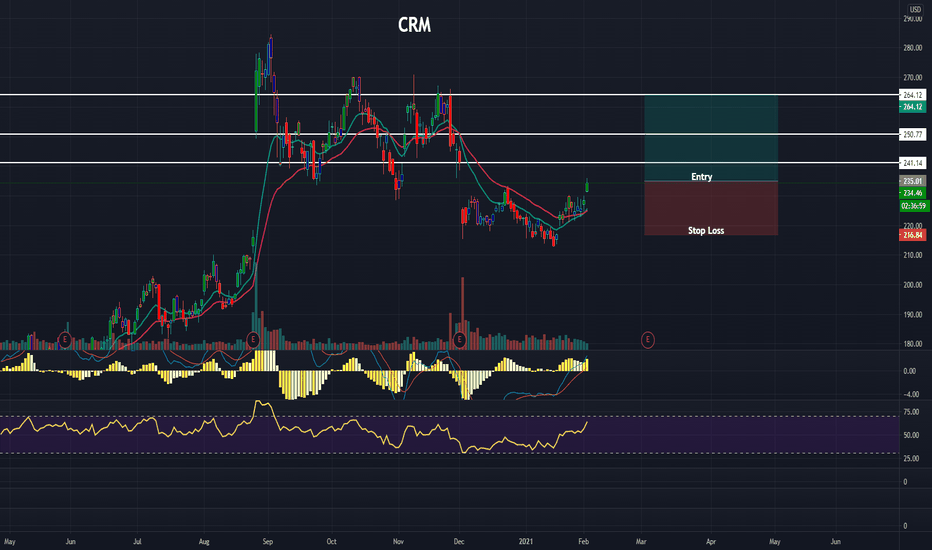Click the 200.00 price axis label
The width and height of the screenshot is (932, 550).
coord(912,285)
